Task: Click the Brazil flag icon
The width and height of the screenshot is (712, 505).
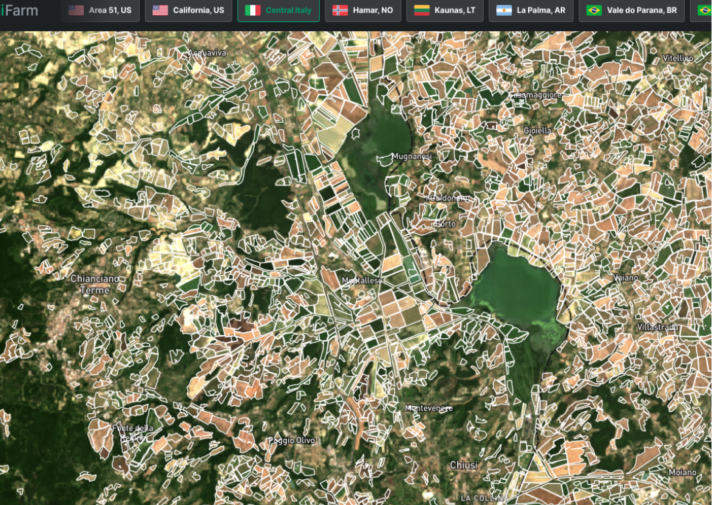Action: (594, 10)
